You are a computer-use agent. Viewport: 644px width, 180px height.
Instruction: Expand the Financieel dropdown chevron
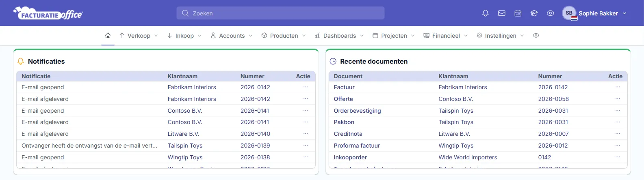point(466,36)
